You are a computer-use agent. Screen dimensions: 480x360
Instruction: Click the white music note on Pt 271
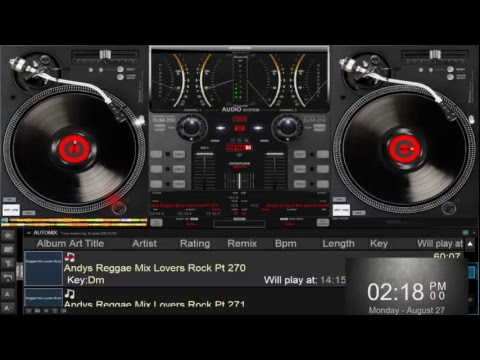click(x=70, y=294)
